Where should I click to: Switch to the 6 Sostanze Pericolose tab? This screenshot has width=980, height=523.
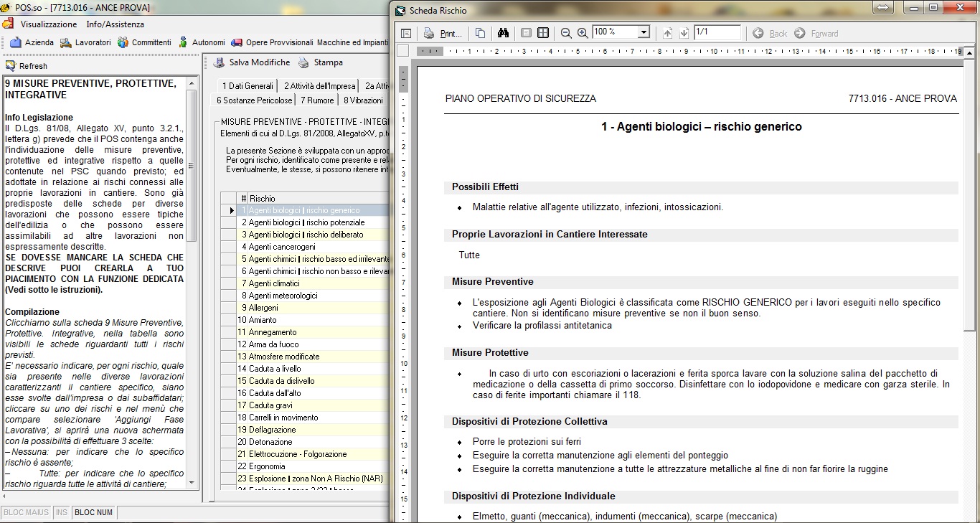tap(255, 100)
